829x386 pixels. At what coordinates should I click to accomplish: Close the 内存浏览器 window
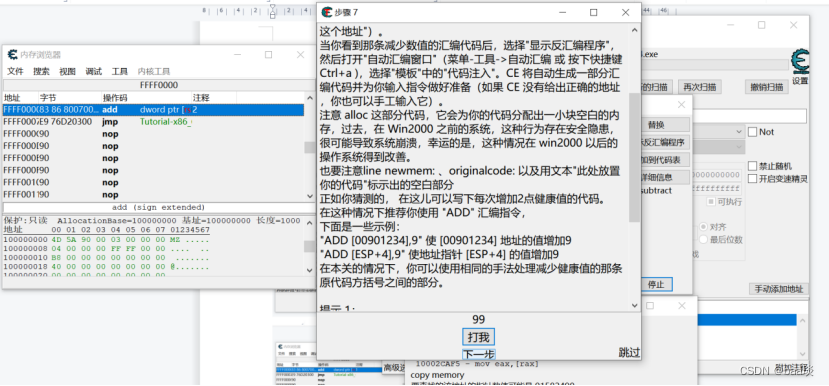300,54
